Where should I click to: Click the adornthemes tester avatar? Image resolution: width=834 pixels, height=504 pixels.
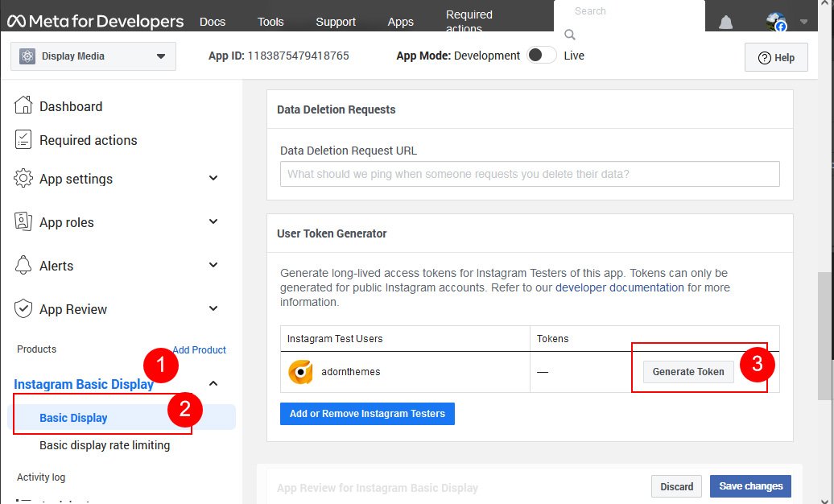(300, 372)
